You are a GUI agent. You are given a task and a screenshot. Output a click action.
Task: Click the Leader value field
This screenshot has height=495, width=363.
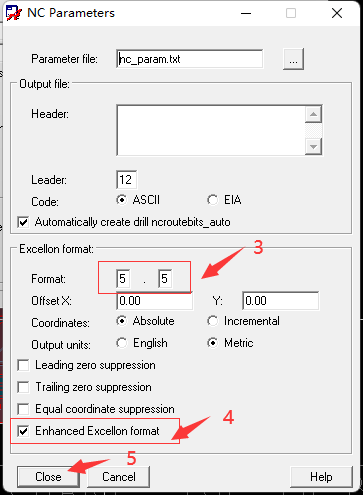click(126, 180)
